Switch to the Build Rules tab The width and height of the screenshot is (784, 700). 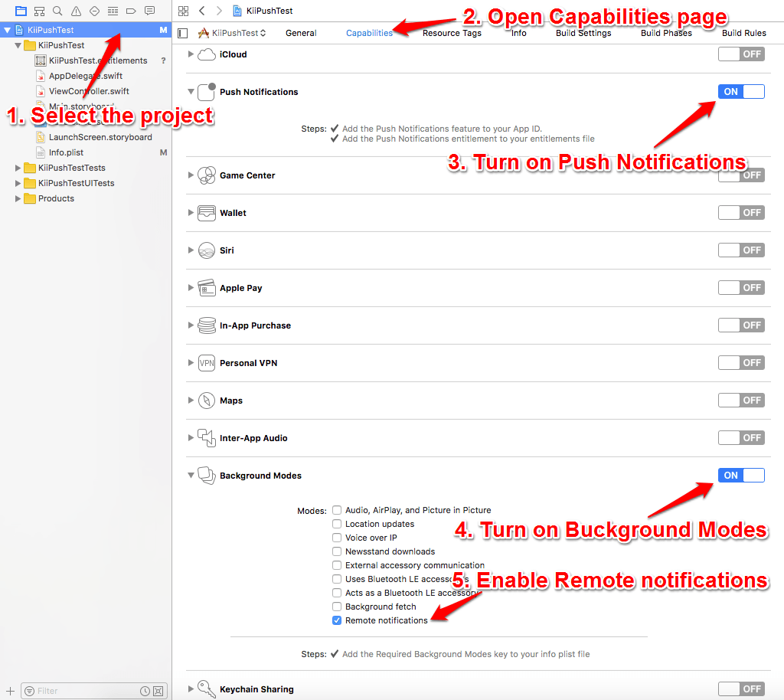click(x=743, y=33)
